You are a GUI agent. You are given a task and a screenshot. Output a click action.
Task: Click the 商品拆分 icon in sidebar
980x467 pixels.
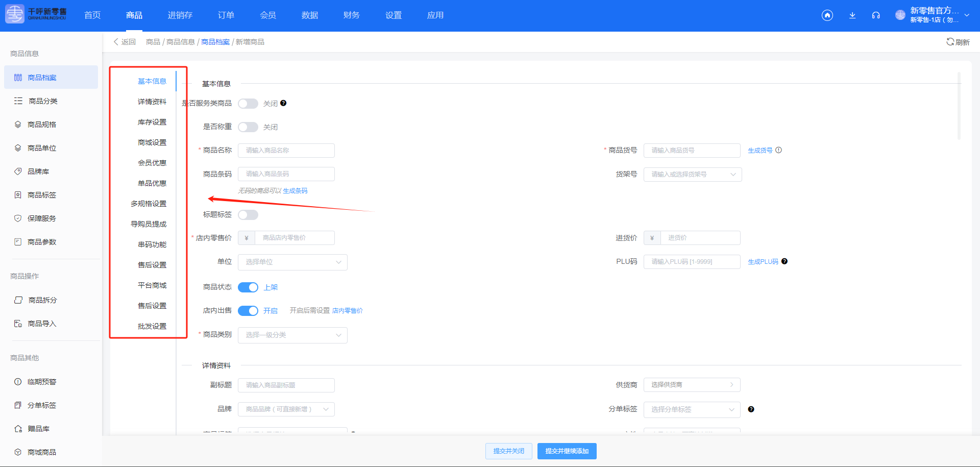(18, 300)
